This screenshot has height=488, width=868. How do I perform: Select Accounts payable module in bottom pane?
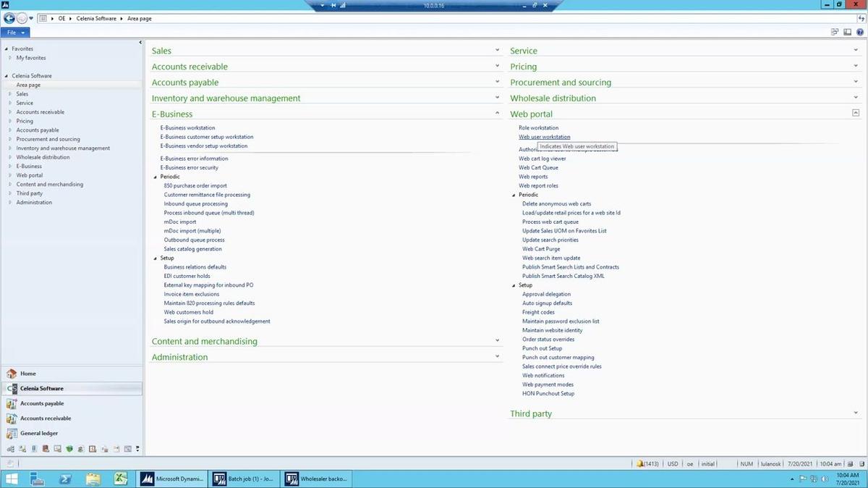point(42,403)
